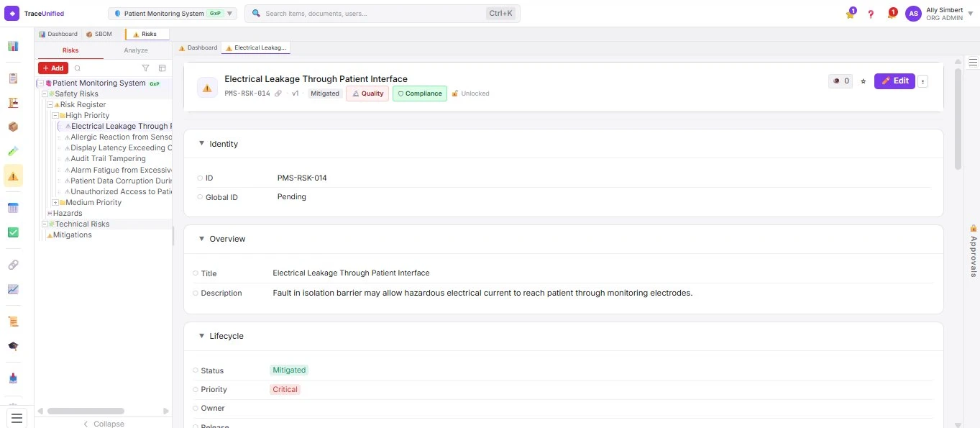This screenshot has width=980, height=428.
Task: Collapse the High Priority folder
Action: point(55,116)
